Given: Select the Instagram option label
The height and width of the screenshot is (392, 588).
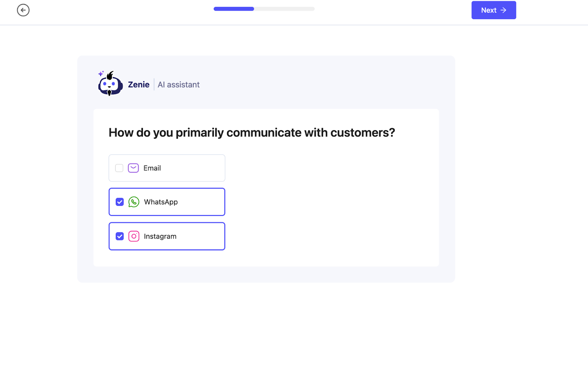Looking at the screenshot, I should [160, 236].
